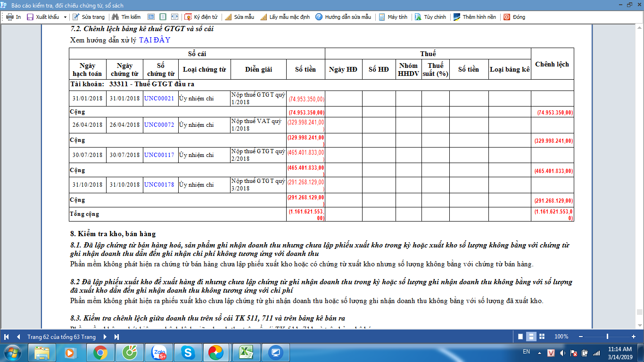Click Sửa trang in toolbar
The width and height of the screenshot is (644, 362).
[x=89, y=17]
